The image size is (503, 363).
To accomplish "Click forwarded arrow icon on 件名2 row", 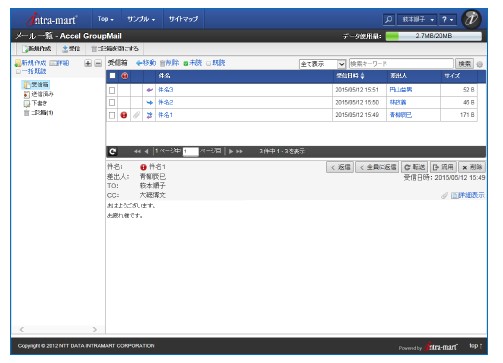I will tap(149, 103).
